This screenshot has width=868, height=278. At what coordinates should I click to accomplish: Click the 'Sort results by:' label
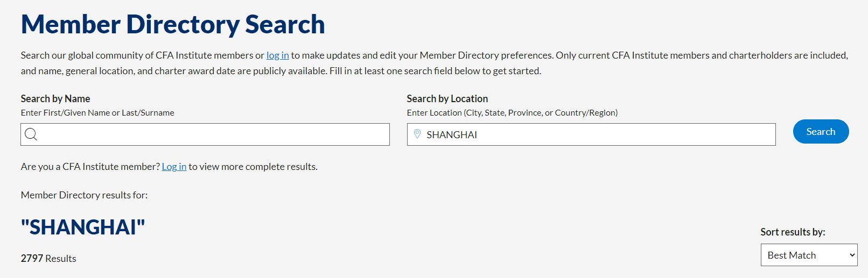click(793, 232)
